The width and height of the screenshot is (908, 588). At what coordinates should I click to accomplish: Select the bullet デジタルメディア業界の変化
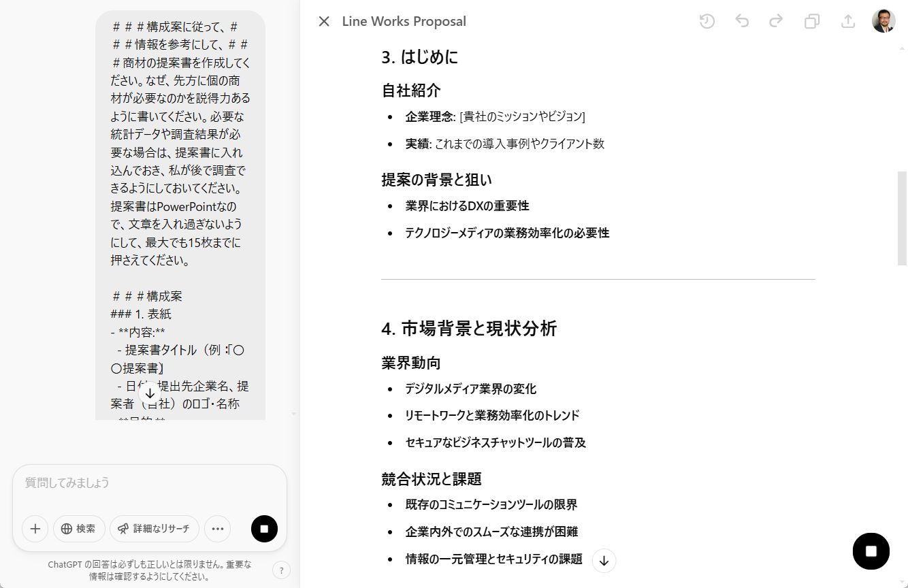pos(470,389)
